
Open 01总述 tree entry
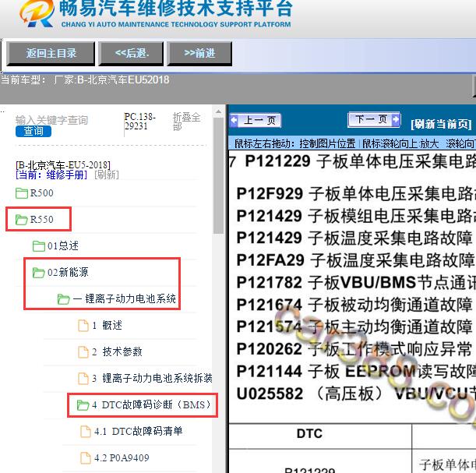tap(63, 246)
